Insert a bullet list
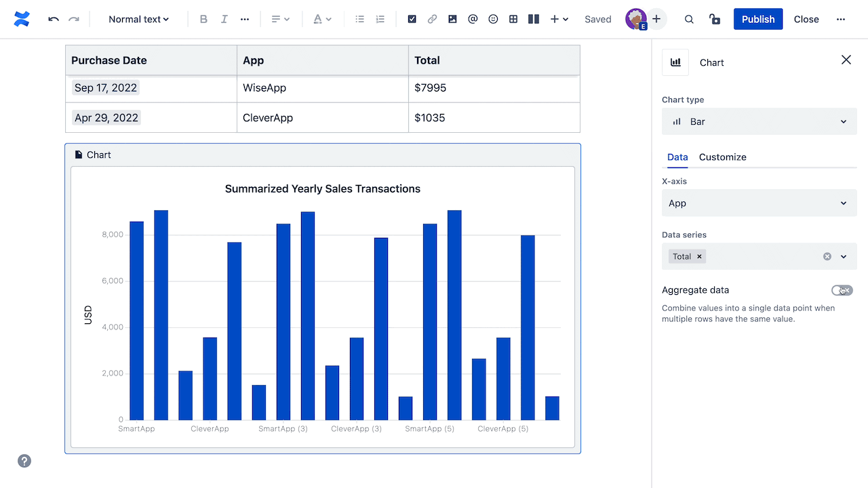This screenshot has width=868, height=488. click(360, 19)
